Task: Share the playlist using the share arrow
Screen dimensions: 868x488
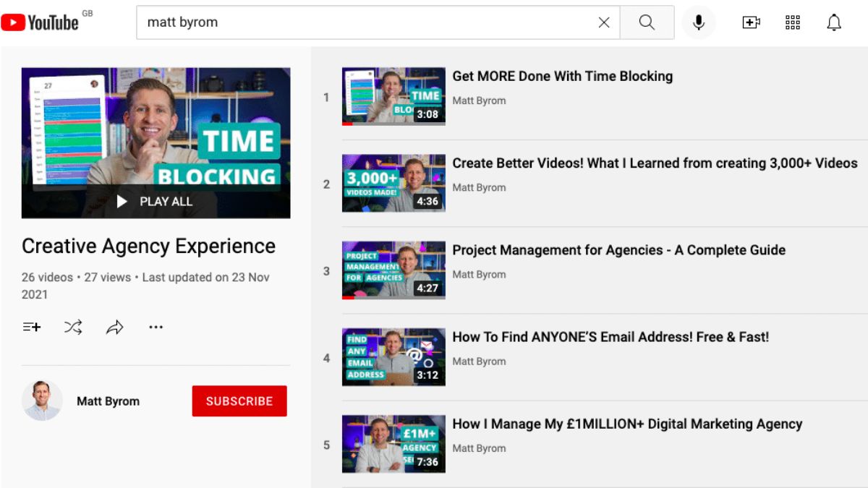Action: (x=114, y=327)
